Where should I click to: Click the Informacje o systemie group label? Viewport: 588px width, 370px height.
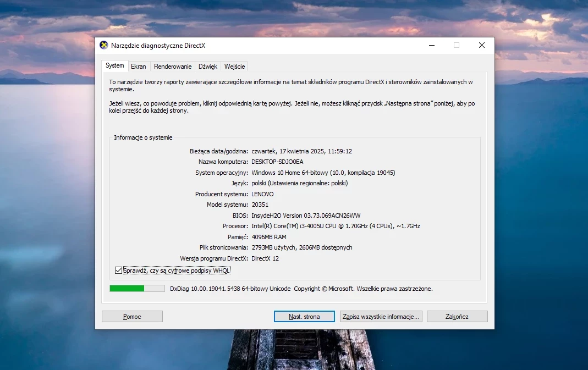tap(143, 137)
